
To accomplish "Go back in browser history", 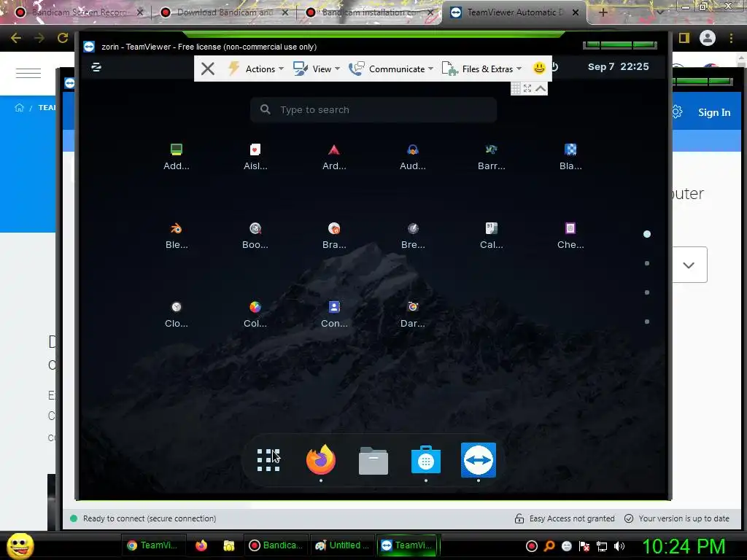I will (16, 38).
